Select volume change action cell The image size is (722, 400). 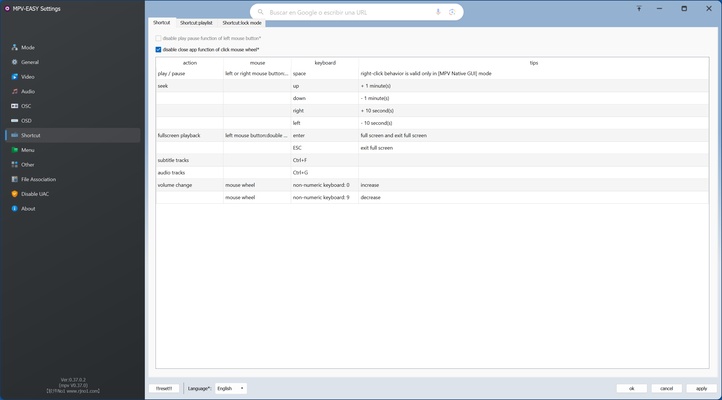(190, 185)
